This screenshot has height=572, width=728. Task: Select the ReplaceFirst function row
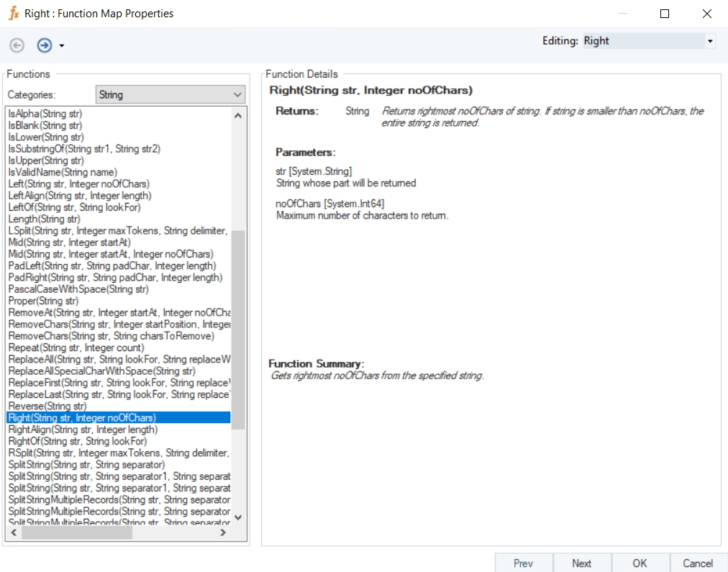[119, 383]
